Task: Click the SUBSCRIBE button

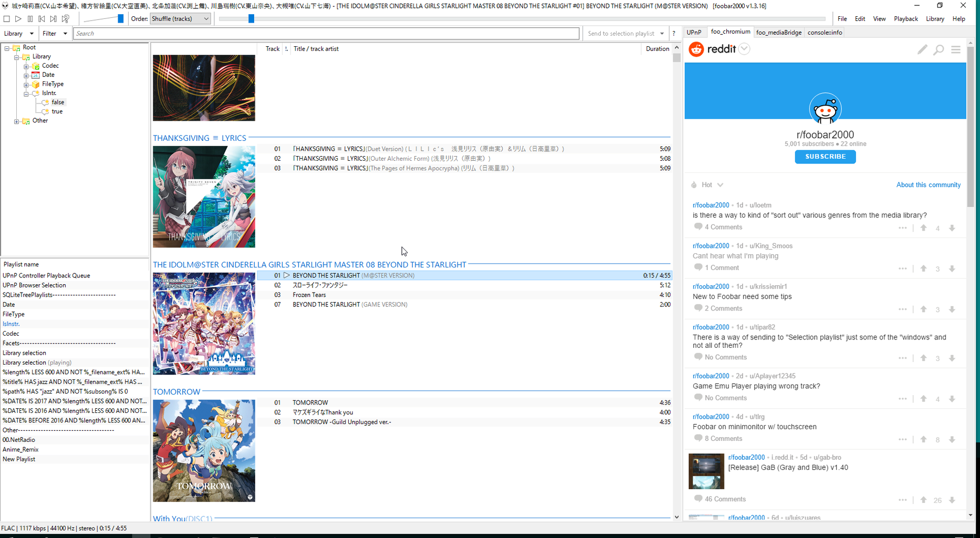Action: (x=825, y=157)
